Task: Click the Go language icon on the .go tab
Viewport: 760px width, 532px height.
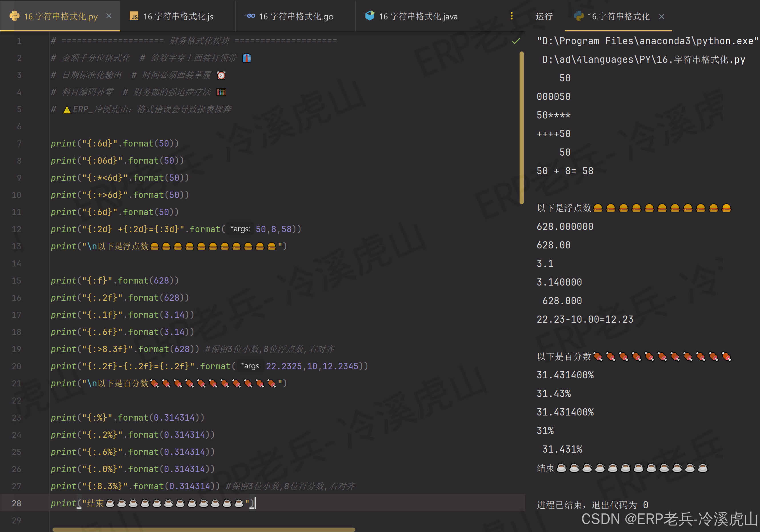Action: 250,16
